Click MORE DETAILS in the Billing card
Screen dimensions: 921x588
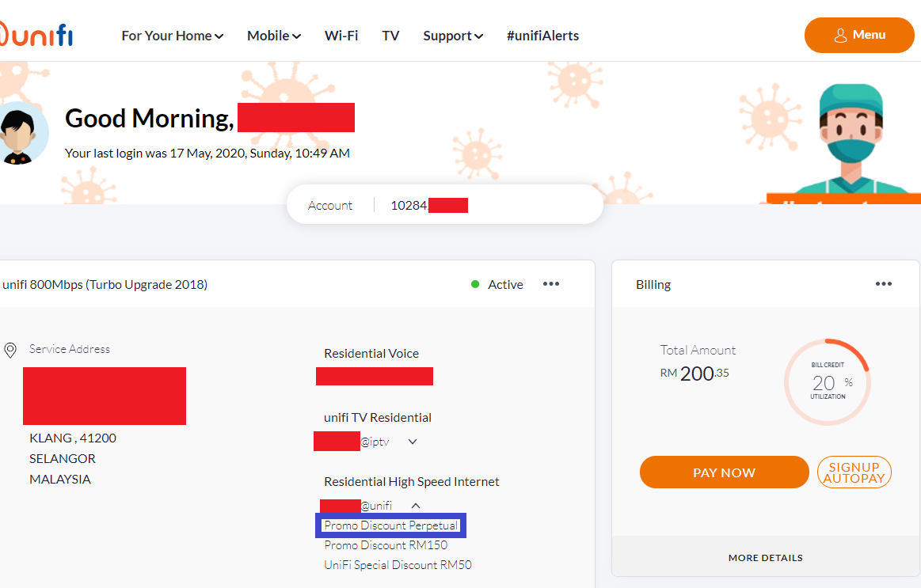pos(765,558)
